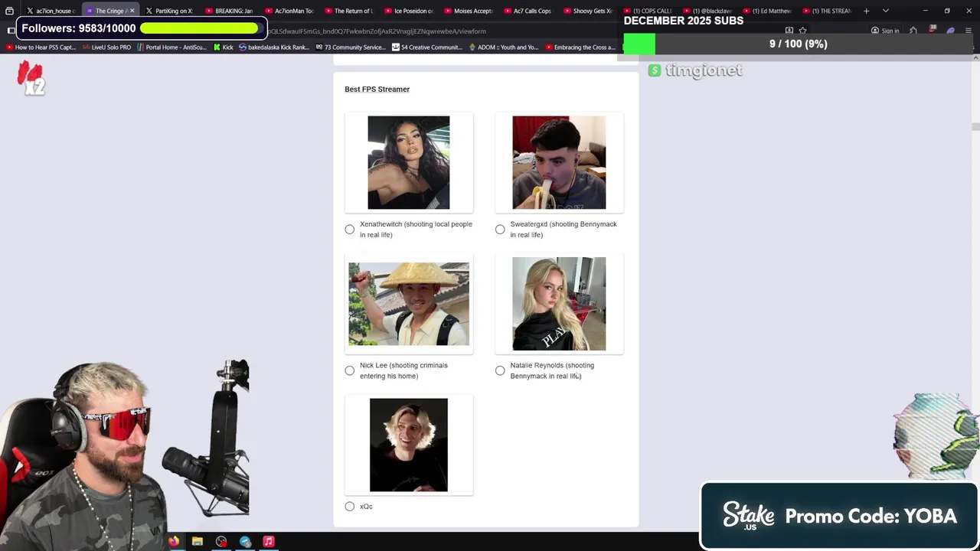Open 73 Community Service bookmark
980x551 pixels.
(x=351, y=47)
